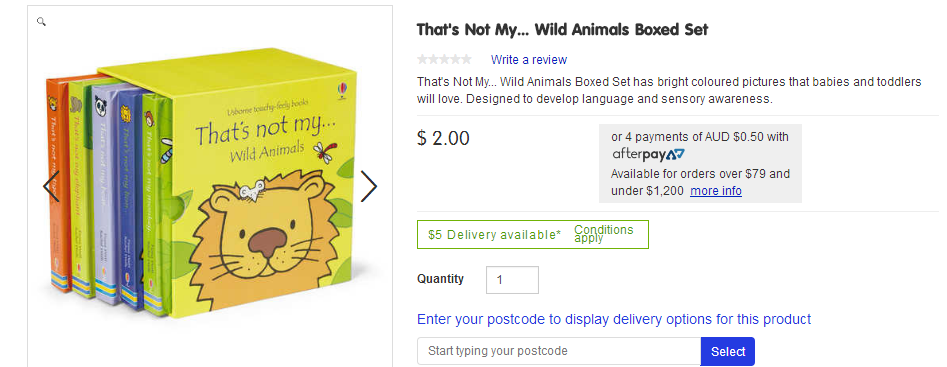
Task: Click the dragonfly illustration on box cover
Action: 325,151
